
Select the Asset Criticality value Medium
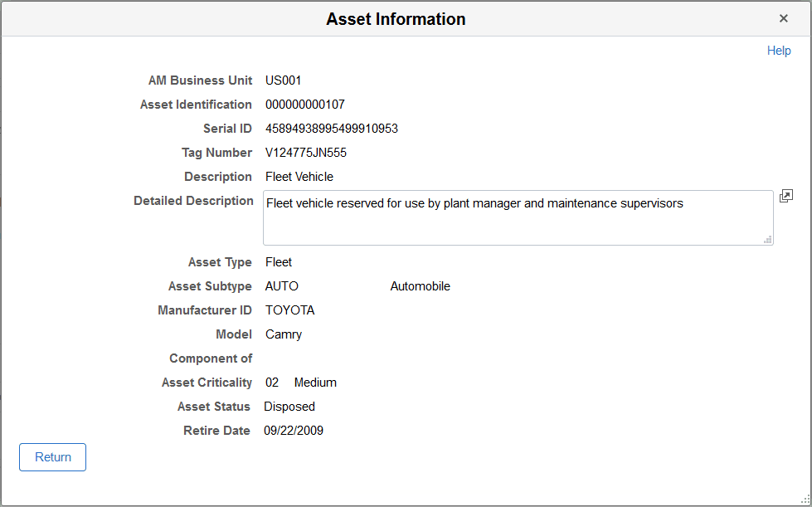[x=315, y=383]
